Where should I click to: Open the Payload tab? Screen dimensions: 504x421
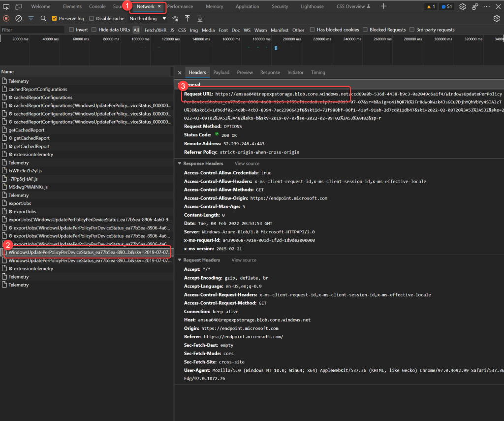point(221,72)
